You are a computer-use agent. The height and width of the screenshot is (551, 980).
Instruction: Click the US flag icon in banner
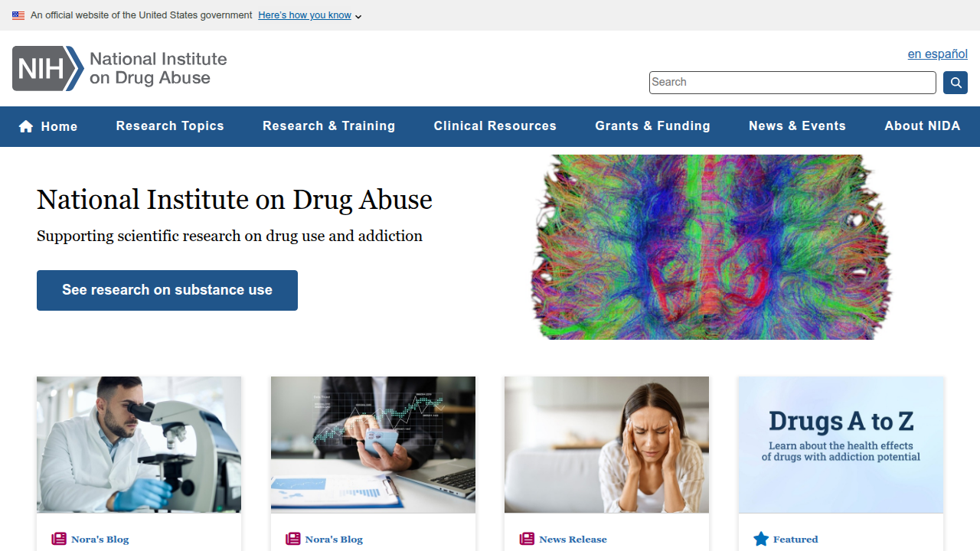18,15
